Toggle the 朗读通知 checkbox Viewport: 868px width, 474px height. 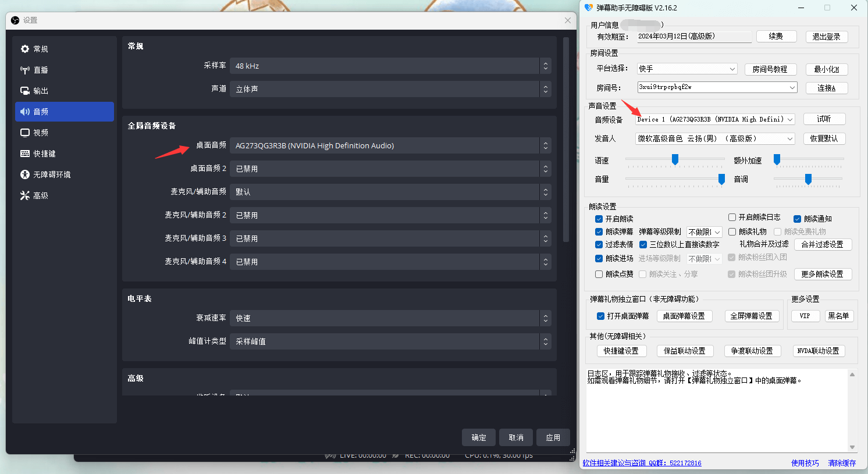coord(797,219)
